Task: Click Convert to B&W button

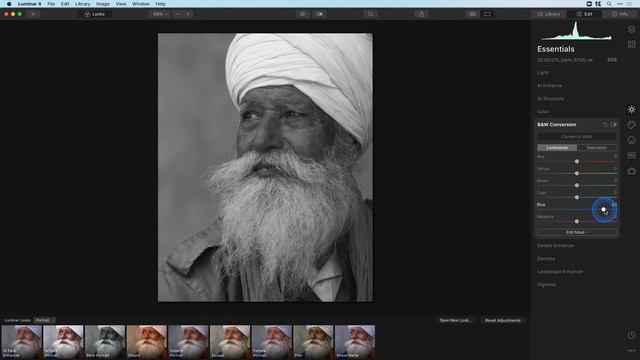Action: (577, 137)
